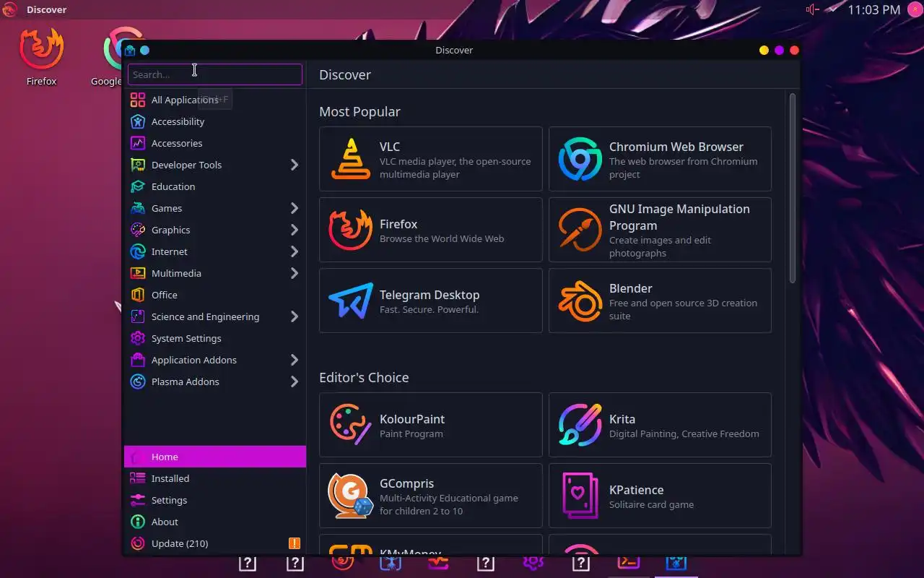
Task: Open the Update (210) label
Action: 180,543
